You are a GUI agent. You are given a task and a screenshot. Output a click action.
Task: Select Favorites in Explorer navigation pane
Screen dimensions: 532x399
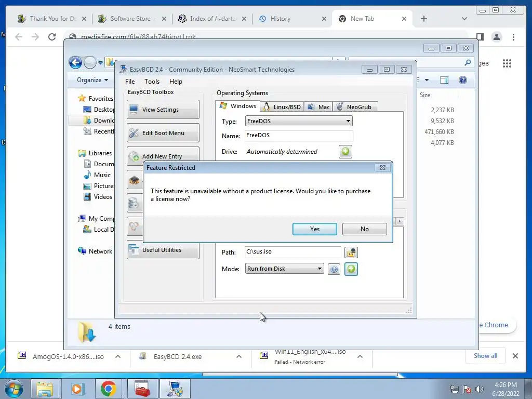96,98
